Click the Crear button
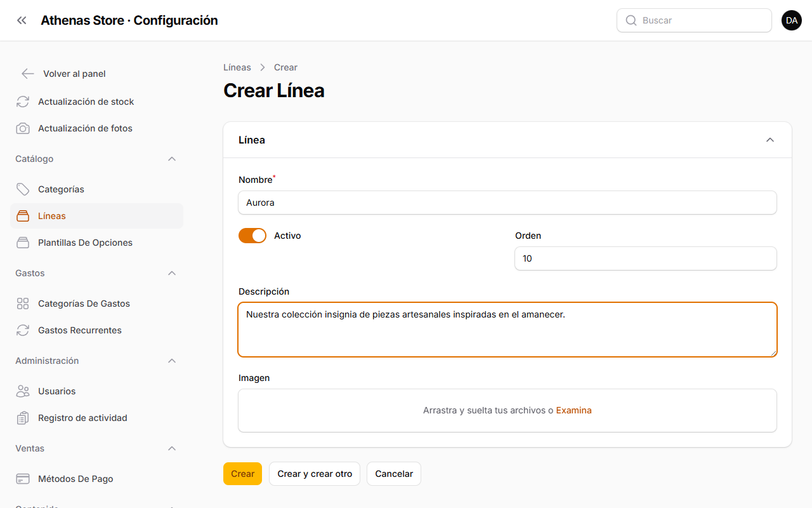This screenshot has width=812, height=508. [x=242, y=474]
